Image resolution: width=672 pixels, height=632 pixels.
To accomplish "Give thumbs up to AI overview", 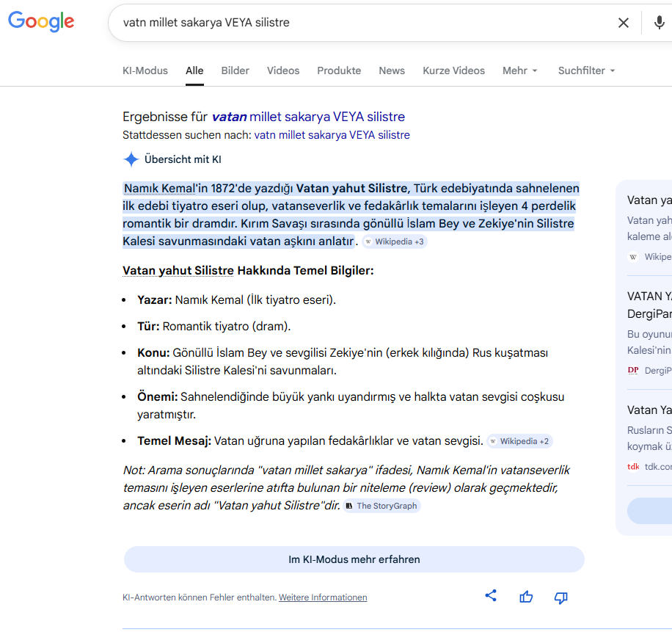I will tap(526, 597).
